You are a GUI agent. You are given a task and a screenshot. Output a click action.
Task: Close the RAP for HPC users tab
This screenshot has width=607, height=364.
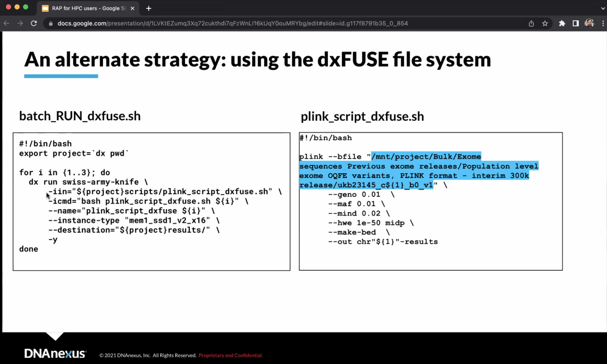(132, 8)
